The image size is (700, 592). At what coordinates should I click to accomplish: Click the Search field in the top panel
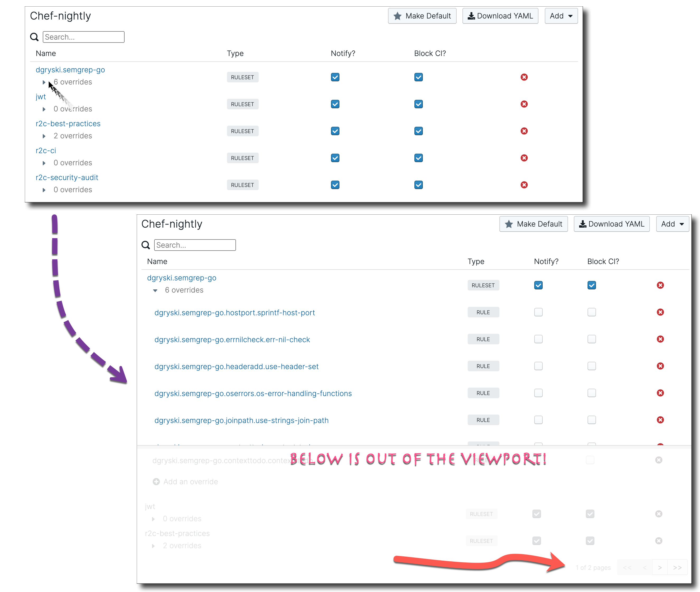click(83, 37)
